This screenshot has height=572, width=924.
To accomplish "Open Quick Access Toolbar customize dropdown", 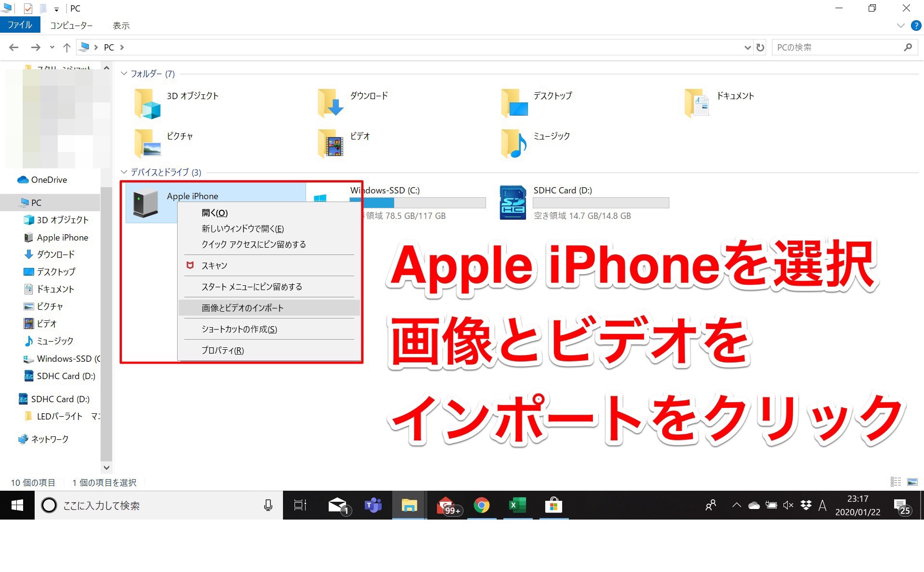I will pos(56,9).
